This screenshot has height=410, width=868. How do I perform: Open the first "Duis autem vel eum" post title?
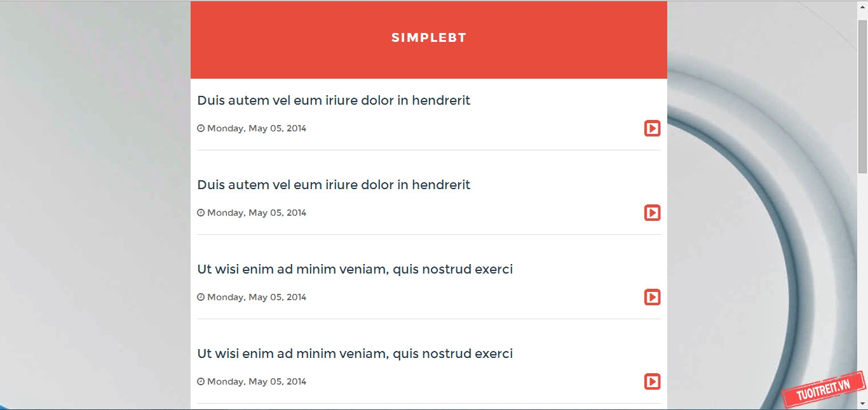pos(334,100)
